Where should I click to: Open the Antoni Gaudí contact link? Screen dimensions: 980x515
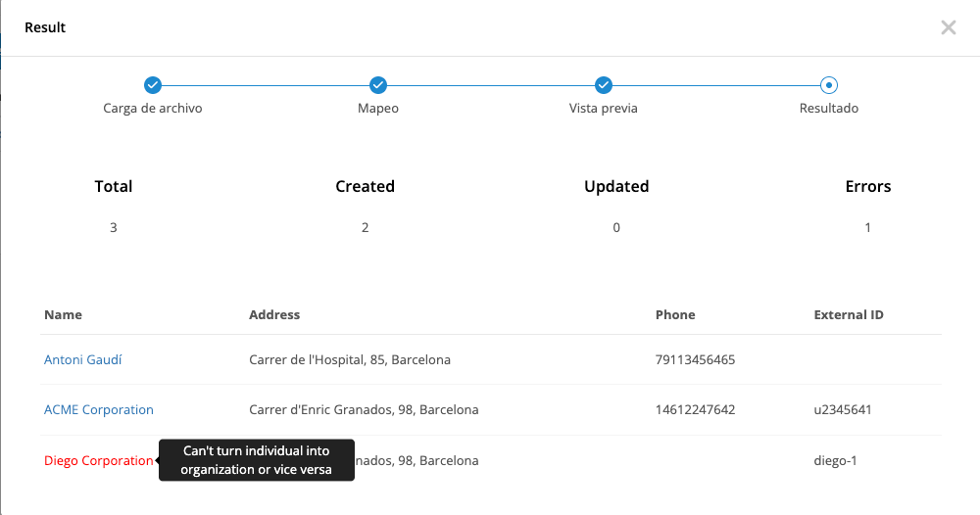click(x=83, y=359)
